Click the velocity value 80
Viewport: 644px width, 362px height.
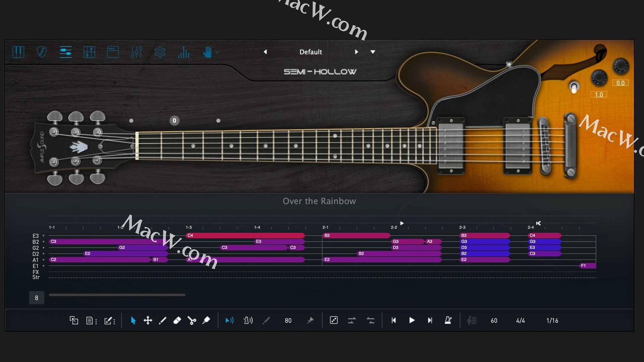coord(288,321)
